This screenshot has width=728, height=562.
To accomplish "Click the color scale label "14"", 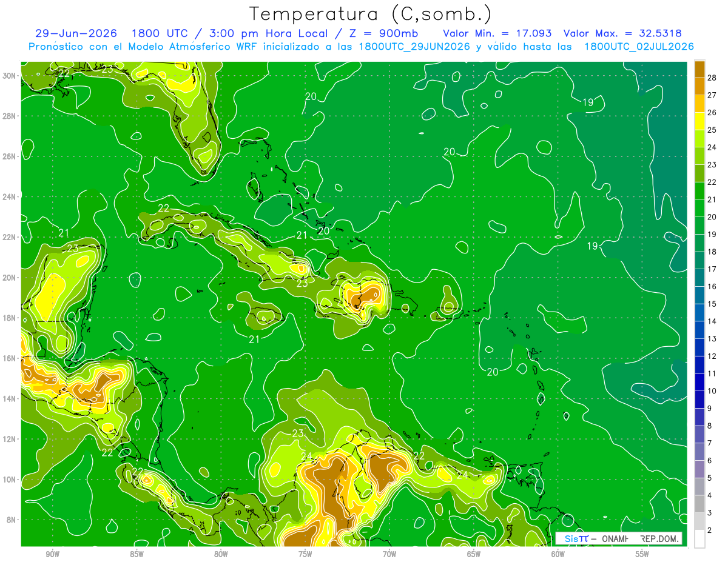I will (x=712, y=321).
